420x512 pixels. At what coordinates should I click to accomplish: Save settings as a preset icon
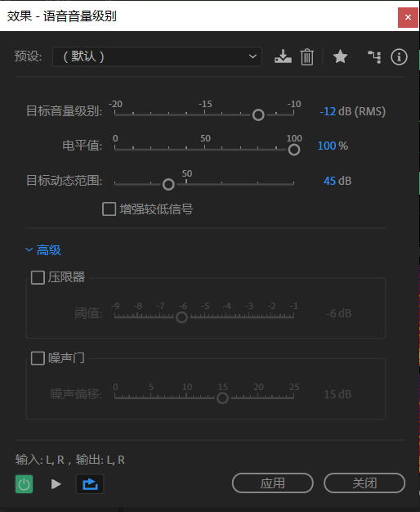click(x=283, y=56)
